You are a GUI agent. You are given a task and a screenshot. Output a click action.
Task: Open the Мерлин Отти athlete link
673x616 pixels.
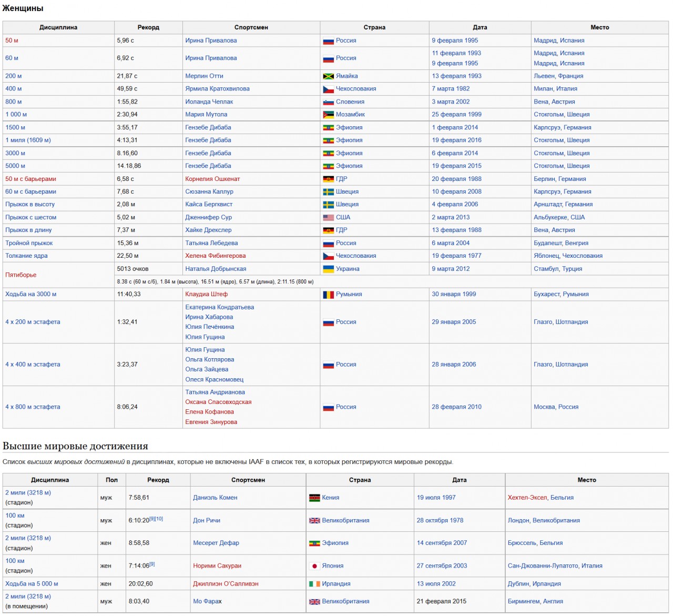click(x=204, y=76)
